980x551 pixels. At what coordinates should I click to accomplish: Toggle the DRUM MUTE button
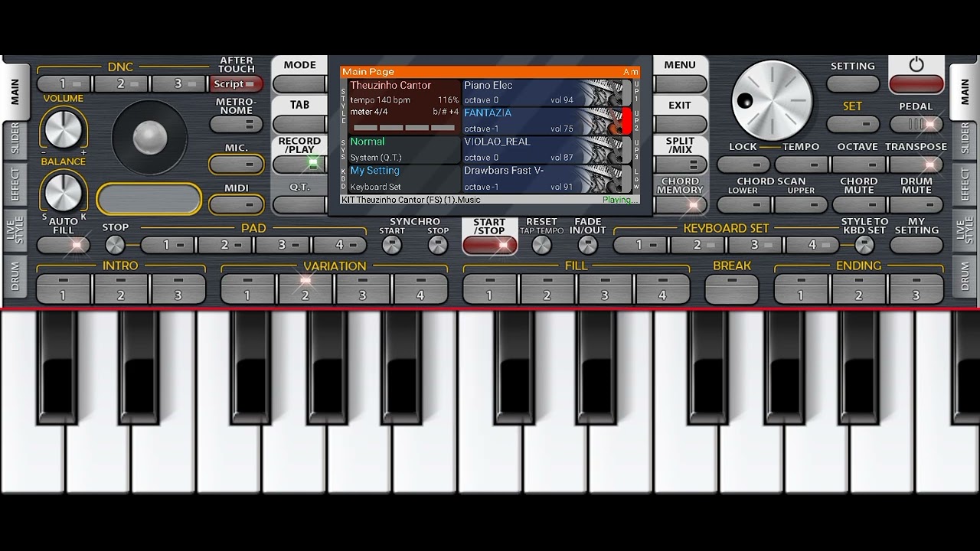916,204
